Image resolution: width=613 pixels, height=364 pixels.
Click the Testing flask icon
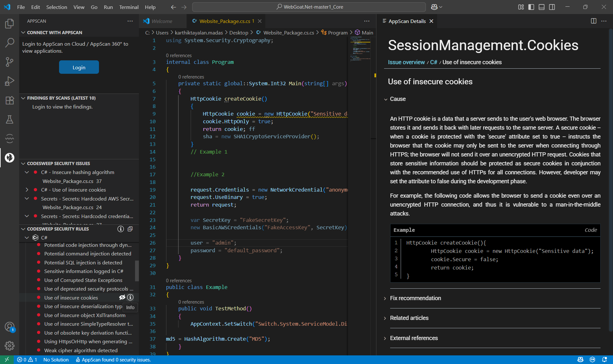tap(10, 119)
